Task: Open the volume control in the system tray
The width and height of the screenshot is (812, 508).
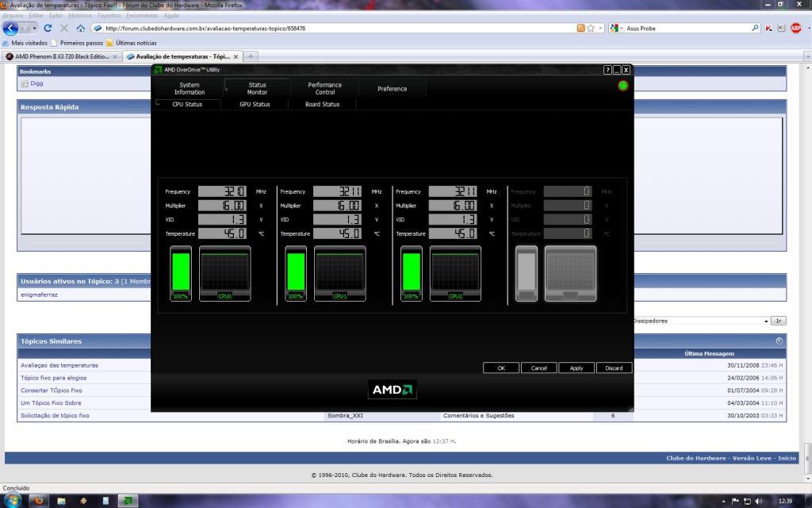Action: [x=759, y=502]
